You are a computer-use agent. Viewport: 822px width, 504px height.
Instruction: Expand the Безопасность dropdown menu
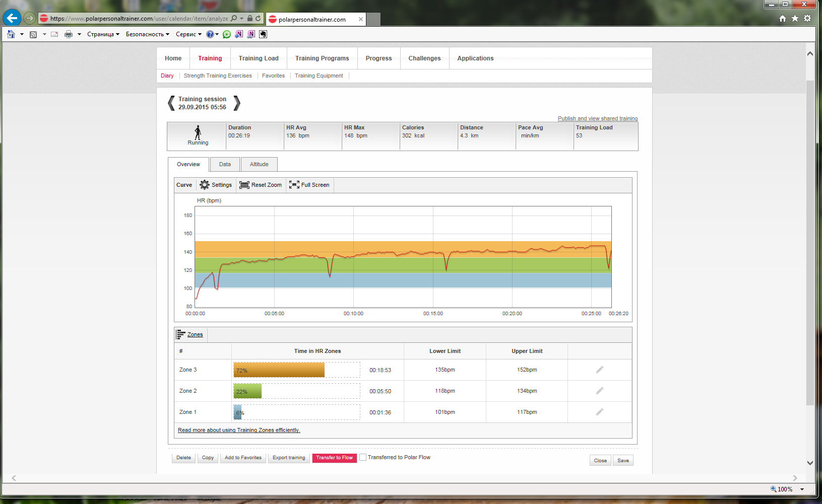[147, 34]
